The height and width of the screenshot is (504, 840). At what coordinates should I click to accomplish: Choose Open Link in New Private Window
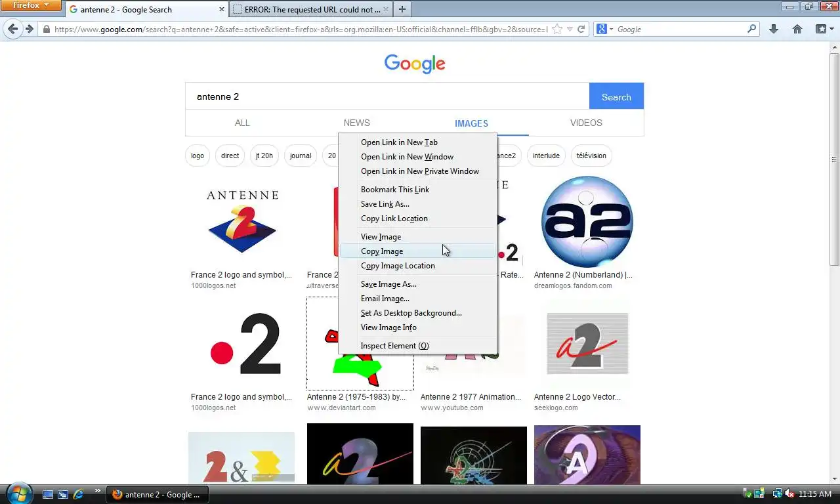pyautogui.click(x=417, y=171)
